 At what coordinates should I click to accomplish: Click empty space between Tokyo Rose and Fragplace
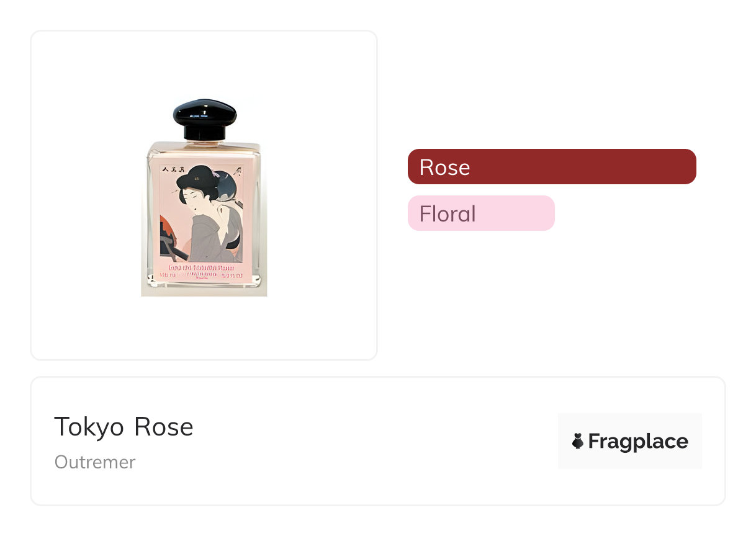click(372, 441)
